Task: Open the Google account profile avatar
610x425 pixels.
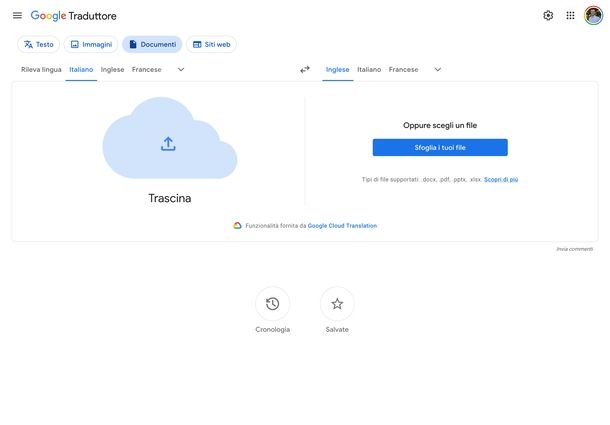Action: pos(593,16)
